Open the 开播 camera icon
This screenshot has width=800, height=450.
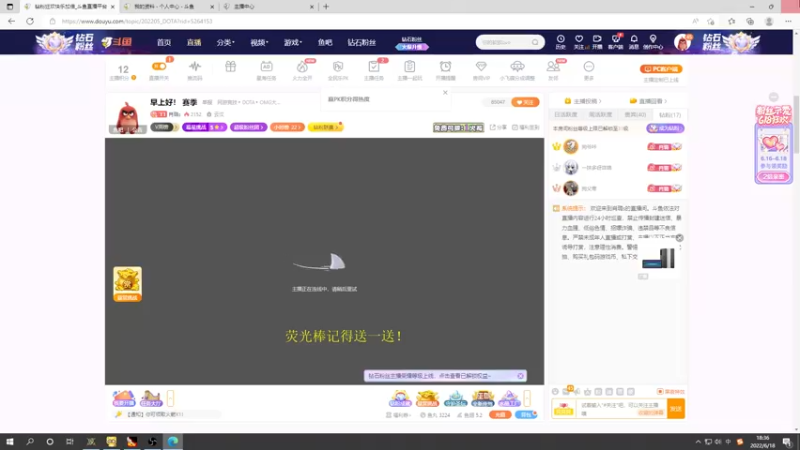pos(597,42)
